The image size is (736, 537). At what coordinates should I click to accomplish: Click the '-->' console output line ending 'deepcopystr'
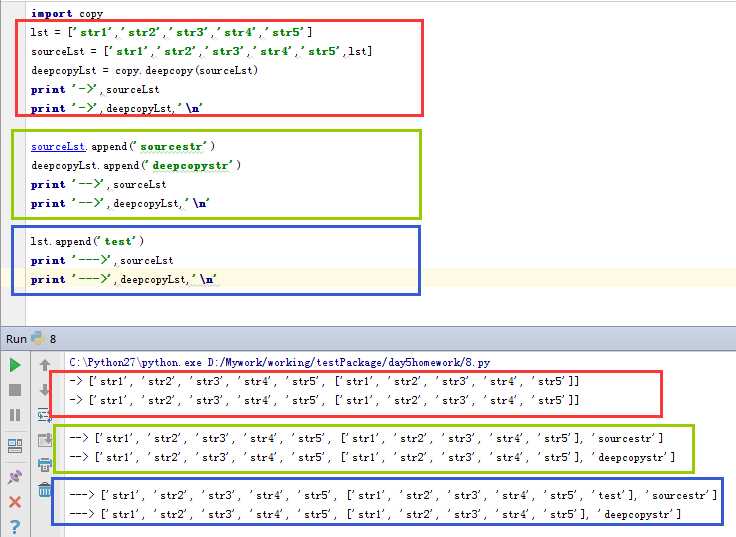coord(372,457)
